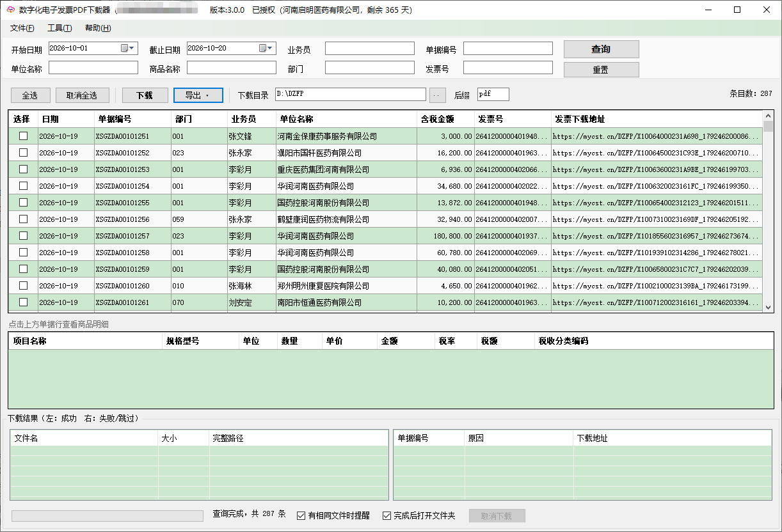Select row of 濮阳市国轩医药有限公司
Screen dimensions: 782x532
pos(385,153)
